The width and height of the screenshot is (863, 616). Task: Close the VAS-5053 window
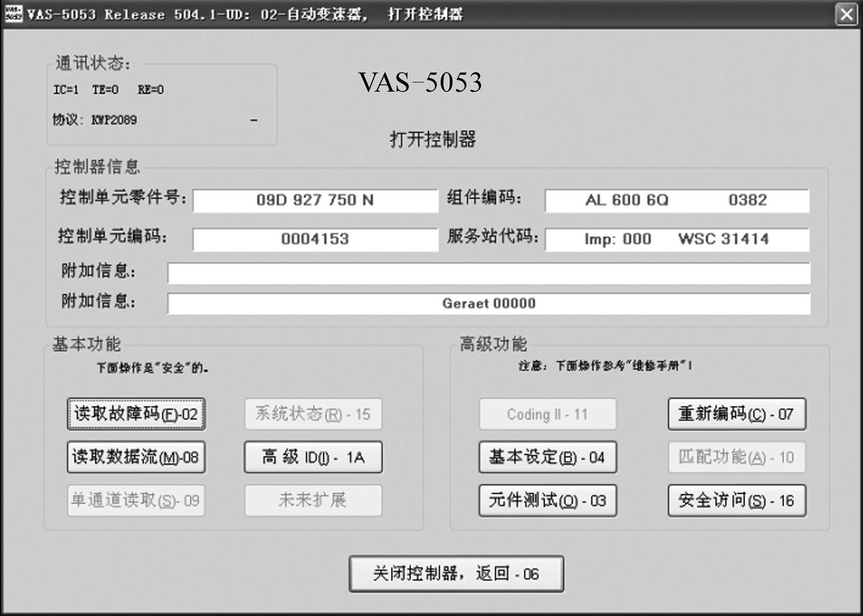click(846, 14)
